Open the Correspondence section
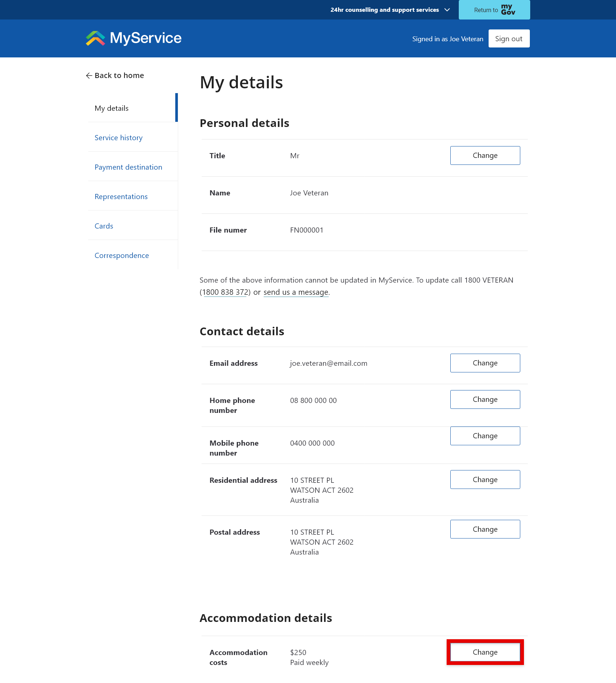The width and height of the screenshot is (616, 683). 122,255
